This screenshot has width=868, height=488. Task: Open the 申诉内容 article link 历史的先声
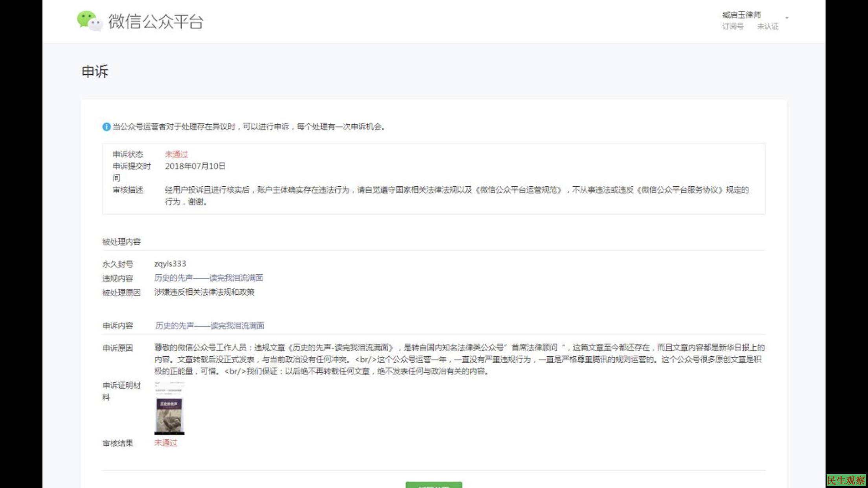[210, 325]
